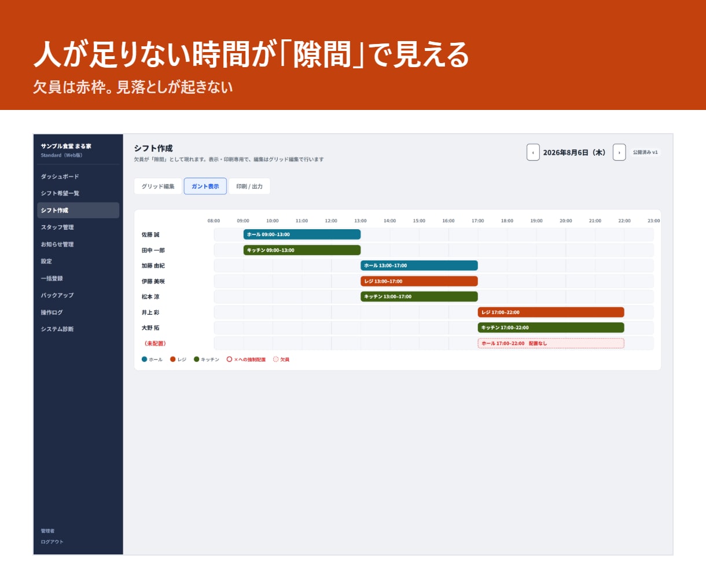Open バックアップ in the sidebar
The height and width of the screenshot is (588, 706).
[78, 295]
